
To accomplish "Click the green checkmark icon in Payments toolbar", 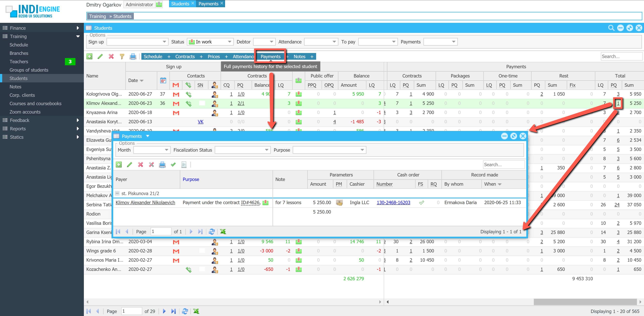I will pyautogui.click(x=173, y=165).
